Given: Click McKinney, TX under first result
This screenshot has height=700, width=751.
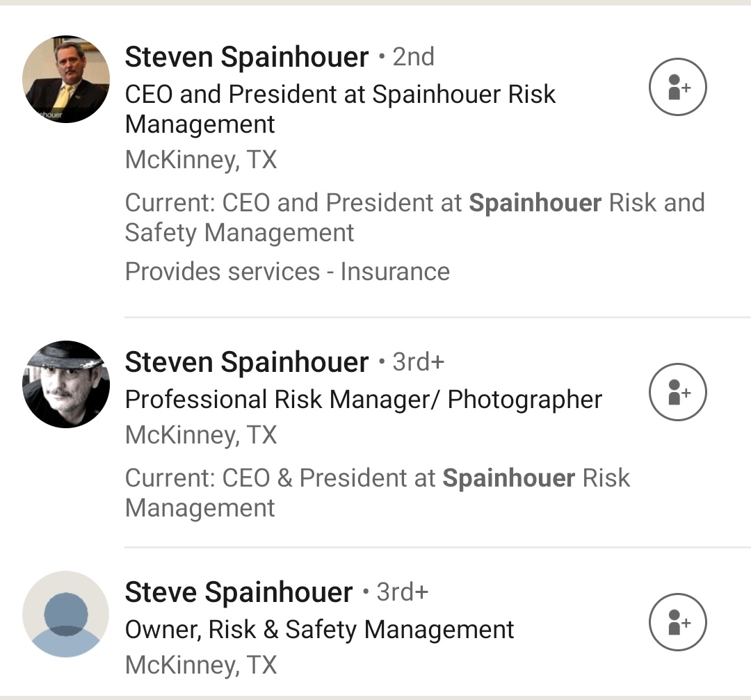Looking at the screenshot, I should [201, 160].
